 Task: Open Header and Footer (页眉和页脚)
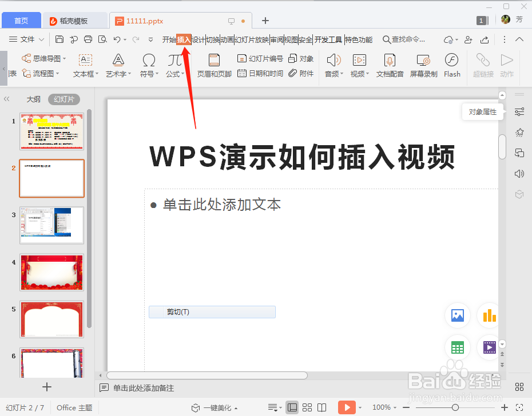[x=214, y=66]
